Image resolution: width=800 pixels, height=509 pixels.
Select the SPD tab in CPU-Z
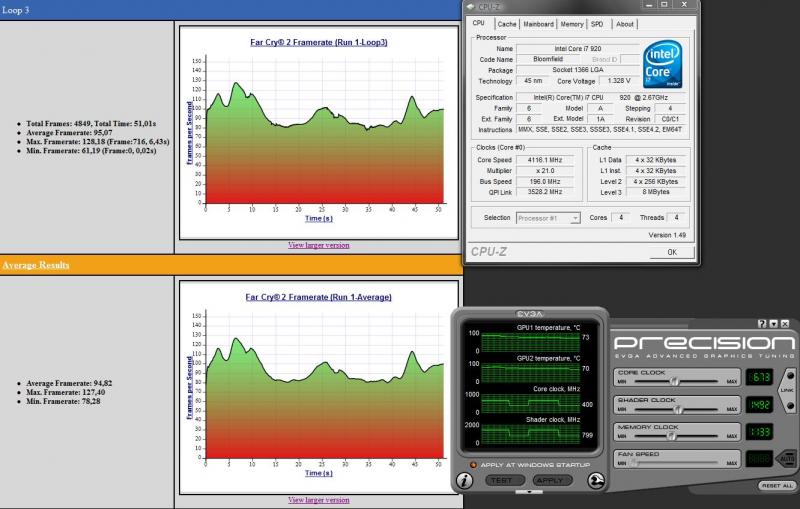point(597,24)
